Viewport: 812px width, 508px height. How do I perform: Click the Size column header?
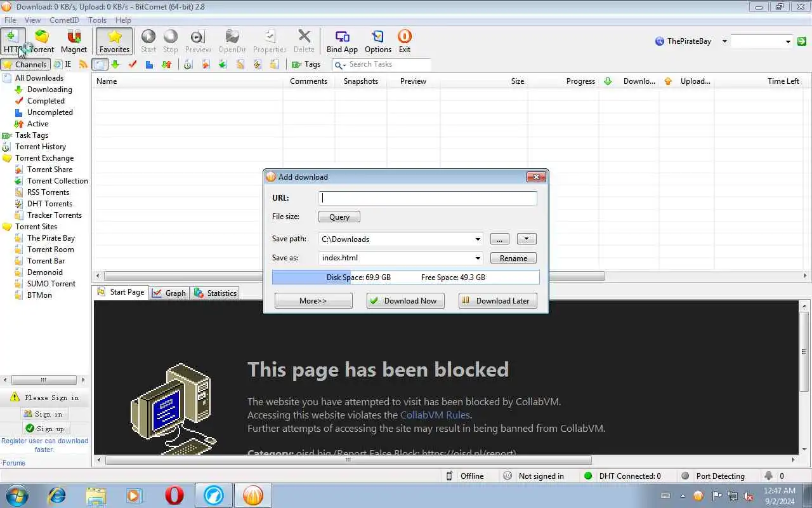tap(484, 81)
